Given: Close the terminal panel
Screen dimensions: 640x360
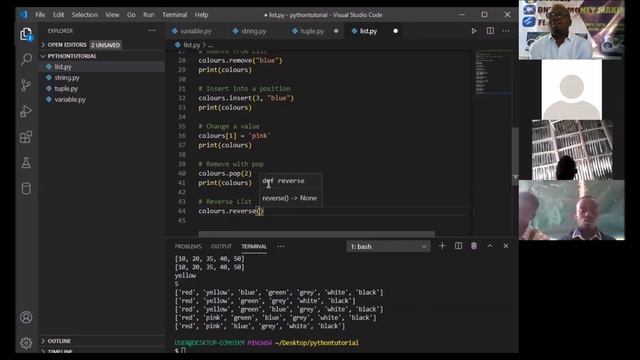Looking at the screenshot, I should click(506, 246).
